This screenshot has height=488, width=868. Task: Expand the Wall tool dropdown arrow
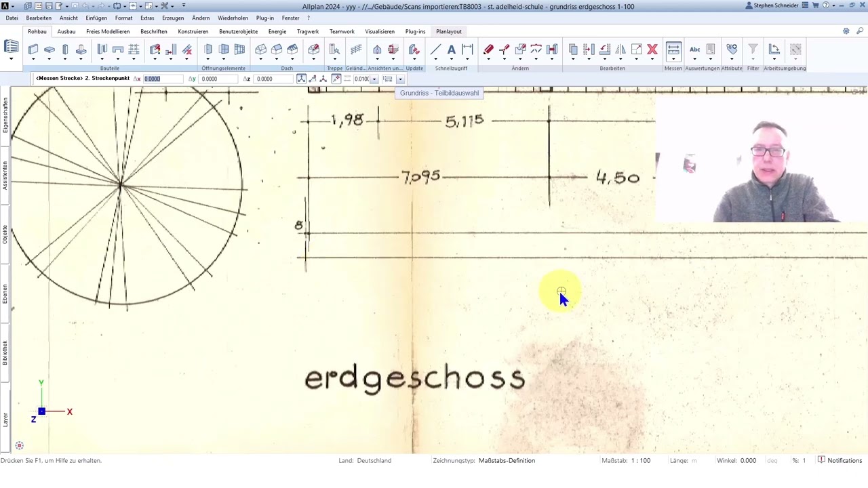(33, 59)
